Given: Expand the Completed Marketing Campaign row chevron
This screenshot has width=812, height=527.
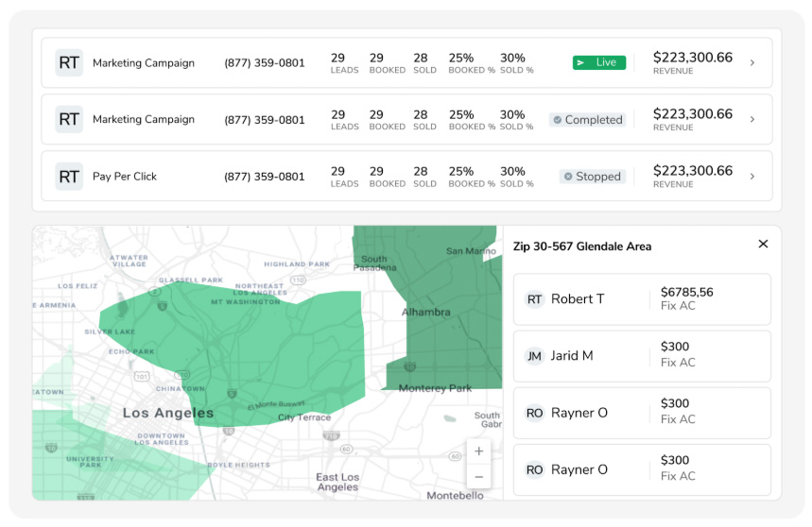Looking at the screenshot, I should tap(752, 120).
